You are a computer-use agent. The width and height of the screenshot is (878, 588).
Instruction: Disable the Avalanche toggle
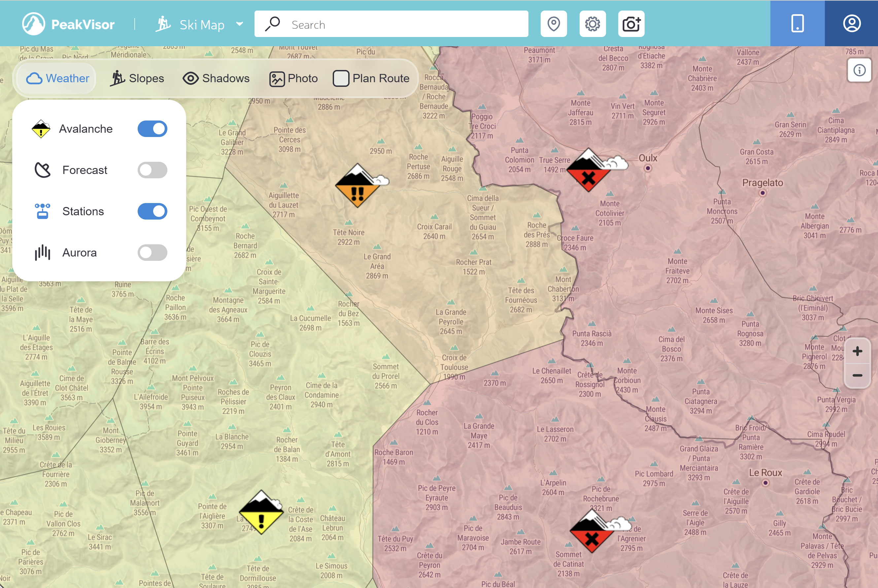click(x=152, y=129)
